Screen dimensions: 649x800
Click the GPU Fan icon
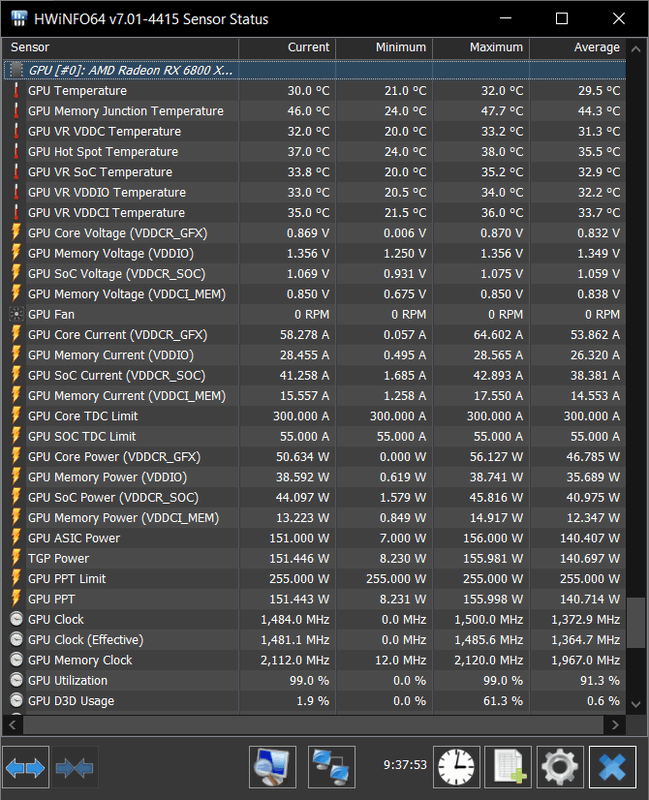click(16, 314)
